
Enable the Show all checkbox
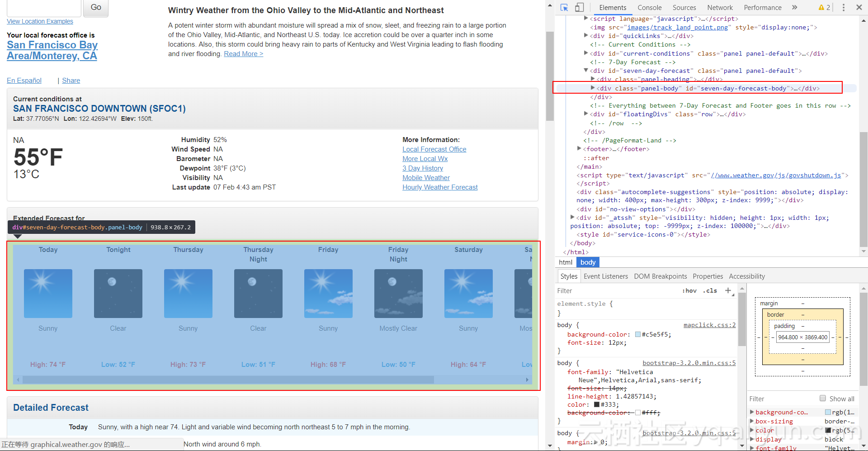click(823, 398)
